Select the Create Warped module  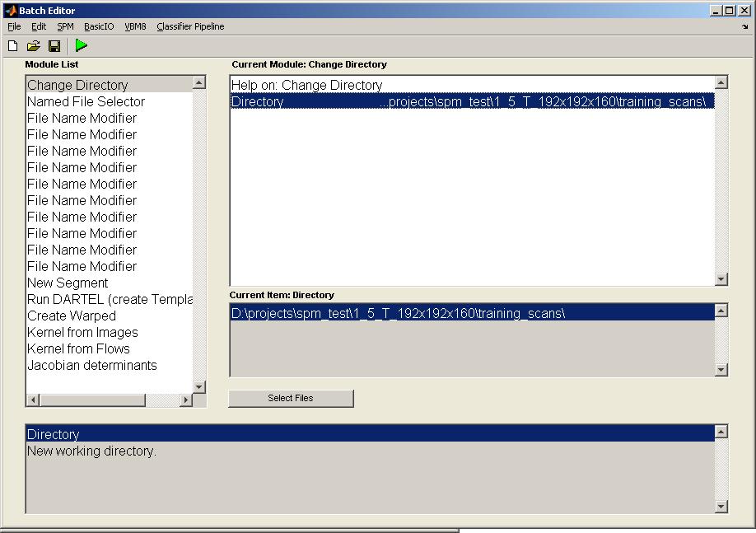tap(110, 316)
